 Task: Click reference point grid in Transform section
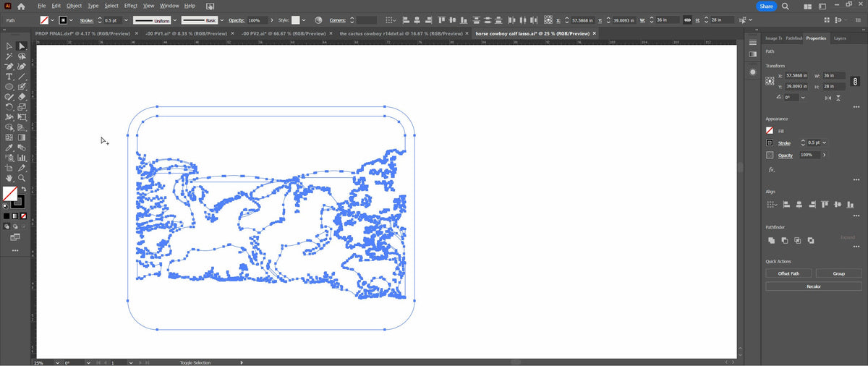tap(770, 81)
